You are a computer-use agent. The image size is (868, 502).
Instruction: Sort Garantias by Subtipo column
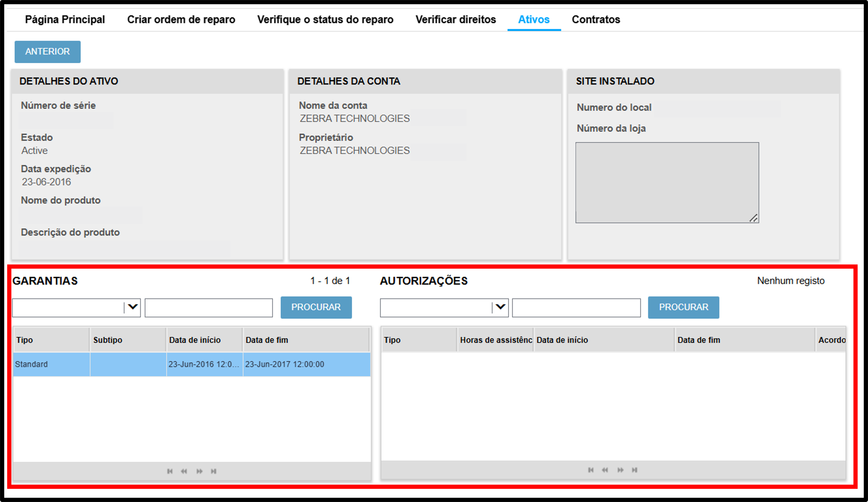tap(128, 340)
